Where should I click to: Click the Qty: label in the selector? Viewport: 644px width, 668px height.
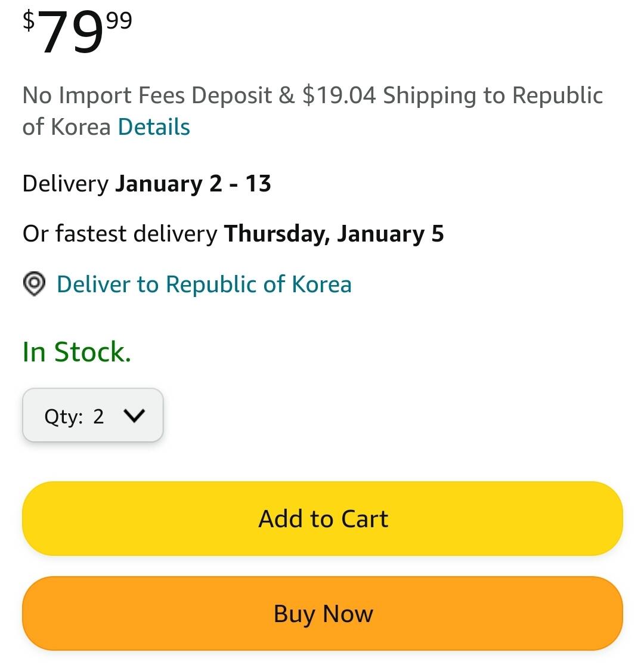(x=63, y=416)
